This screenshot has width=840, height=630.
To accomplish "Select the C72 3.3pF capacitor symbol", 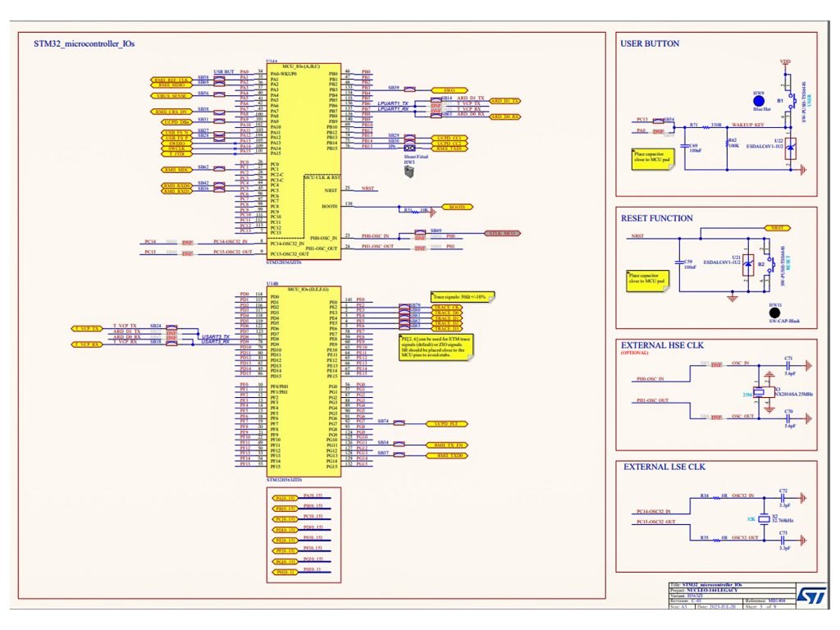I will [x=783, y=498].
